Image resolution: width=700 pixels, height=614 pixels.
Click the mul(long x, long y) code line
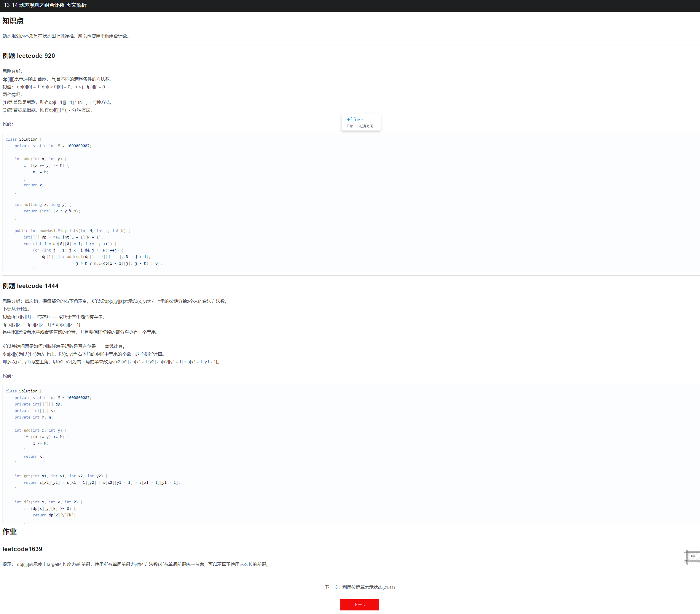point(43,205)
